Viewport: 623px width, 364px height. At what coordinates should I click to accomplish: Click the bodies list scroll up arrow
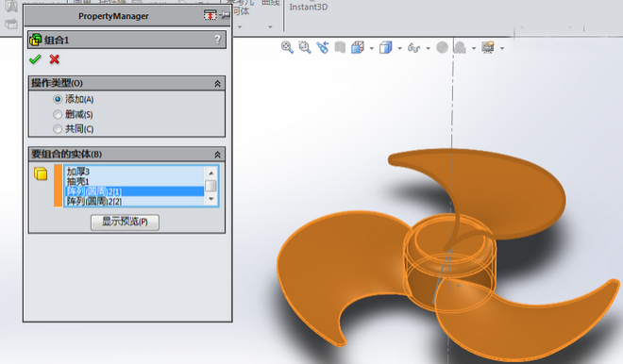coord(211,174)
